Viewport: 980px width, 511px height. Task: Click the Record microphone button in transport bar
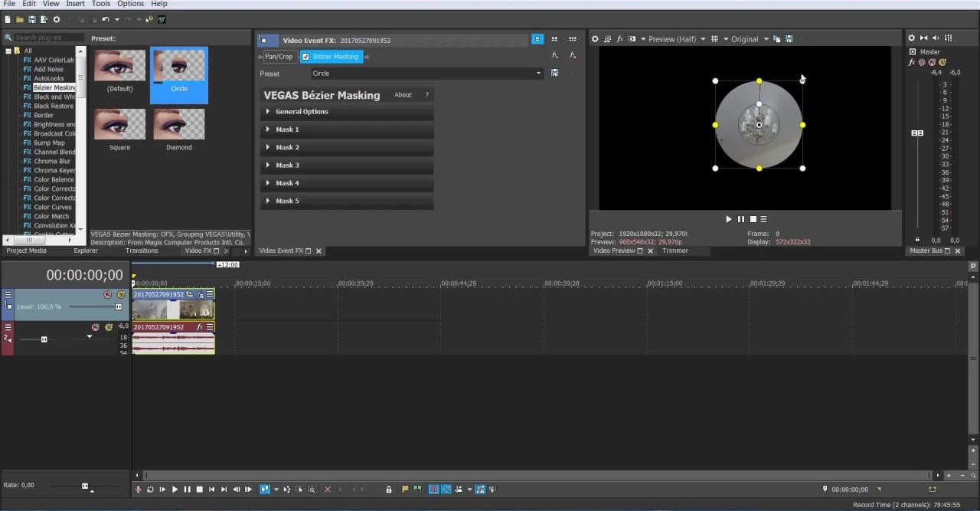138,489
